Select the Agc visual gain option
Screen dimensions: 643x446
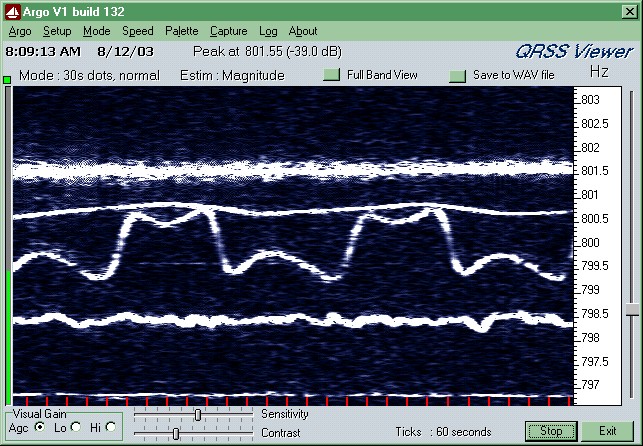(x=40, y=427)
